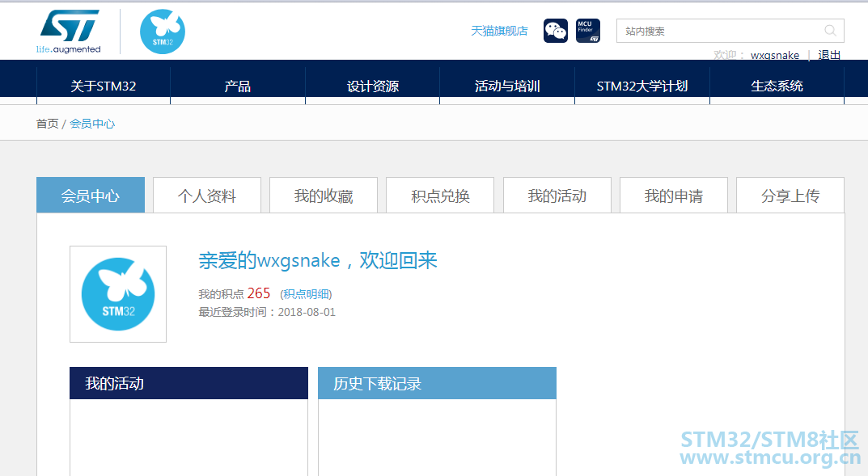
Task: Switch to the 积点兑换 tab
Action: coord(440,195)
